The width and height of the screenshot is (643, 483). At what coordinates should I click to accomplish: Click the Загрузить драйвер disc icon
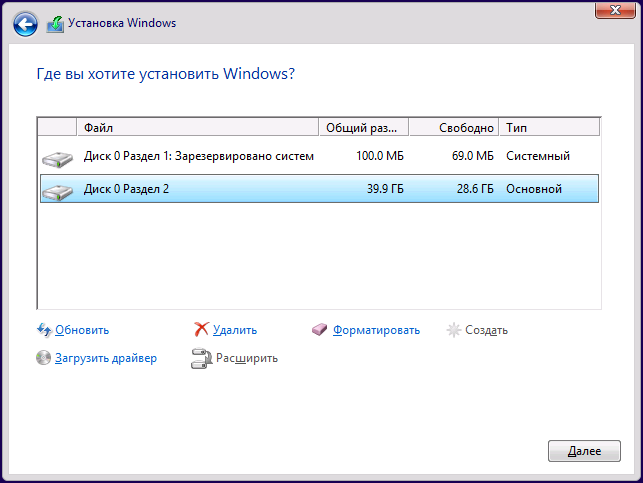point(44,358)
